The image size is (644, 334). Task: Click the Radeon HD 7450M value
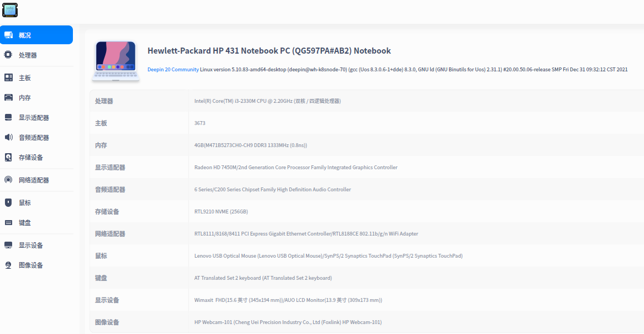tap(295, 168)
